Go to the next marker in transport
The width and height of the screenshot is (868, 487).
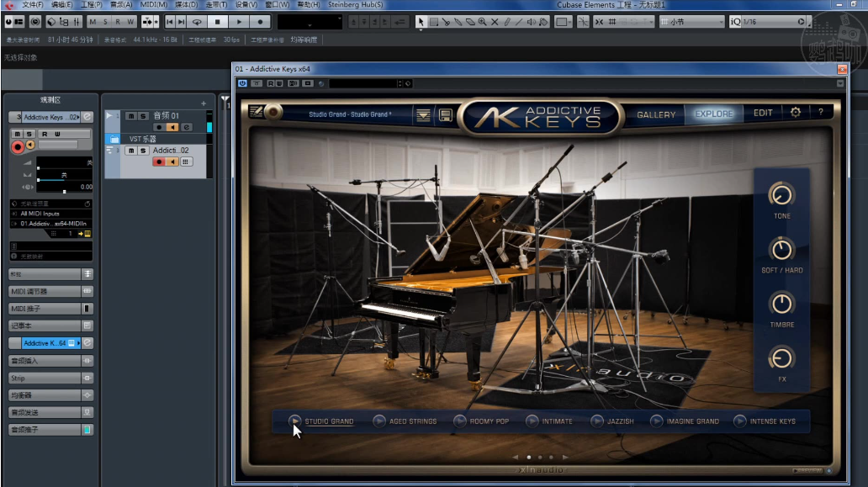(x=181, y=22)
